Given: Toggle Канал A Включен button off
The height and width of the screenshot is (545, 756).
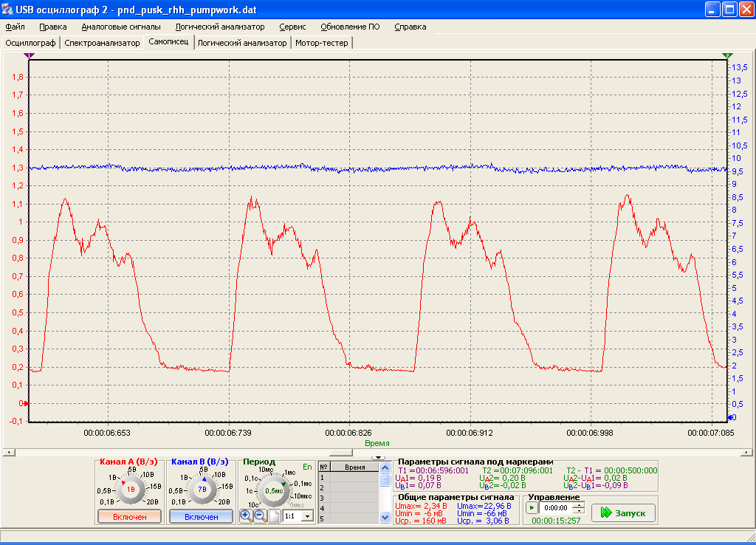Looking at the screenshot, I should (x=130, y=516).
